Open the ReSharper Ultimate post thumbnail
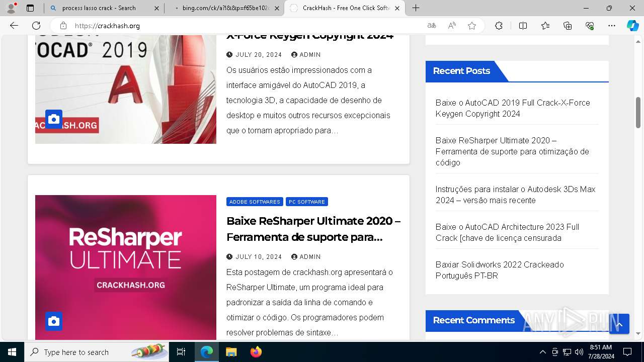 (126, 267)
